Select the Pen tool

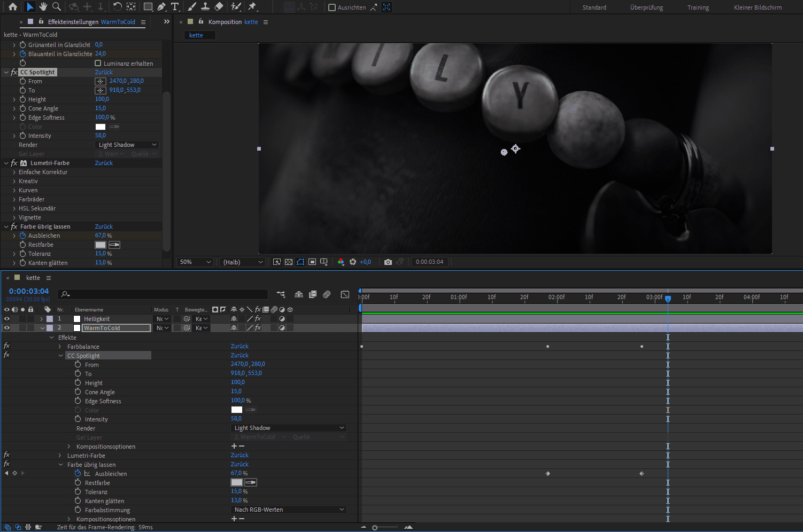coord(160,7)
